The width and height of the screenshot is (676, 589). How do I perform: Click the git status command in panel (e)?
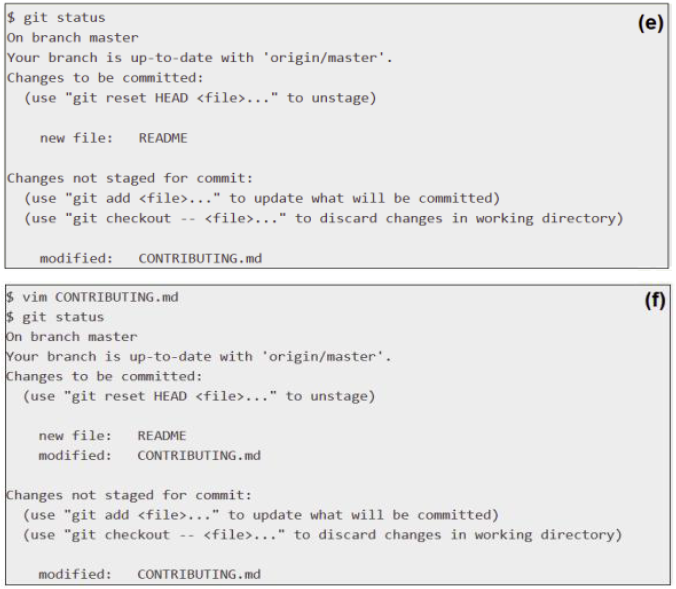(x=56, y=18)
